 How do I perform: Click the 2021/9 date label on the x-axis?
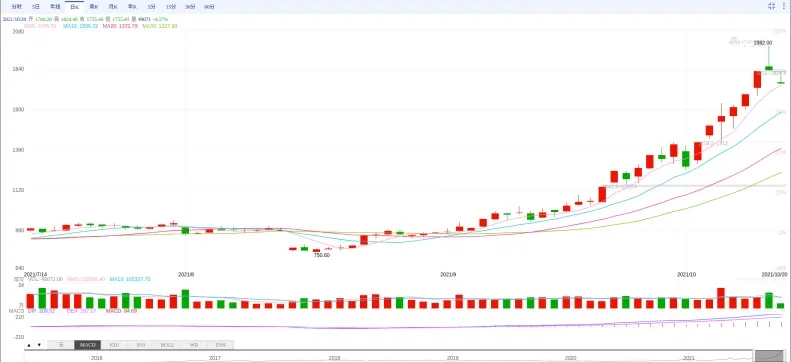coord(448,274)
